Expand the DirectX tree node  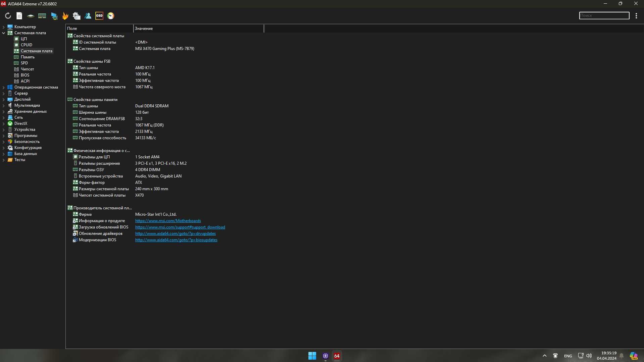pos(4,123)
